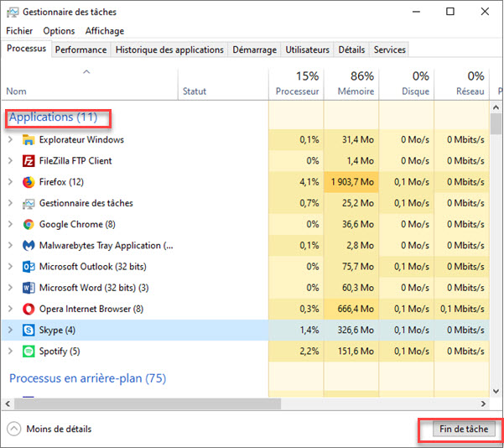This screenshot has width=504, height=448.
Task: Click the horizontal scrollbar left arrow
Action: [x=8, y=404]
